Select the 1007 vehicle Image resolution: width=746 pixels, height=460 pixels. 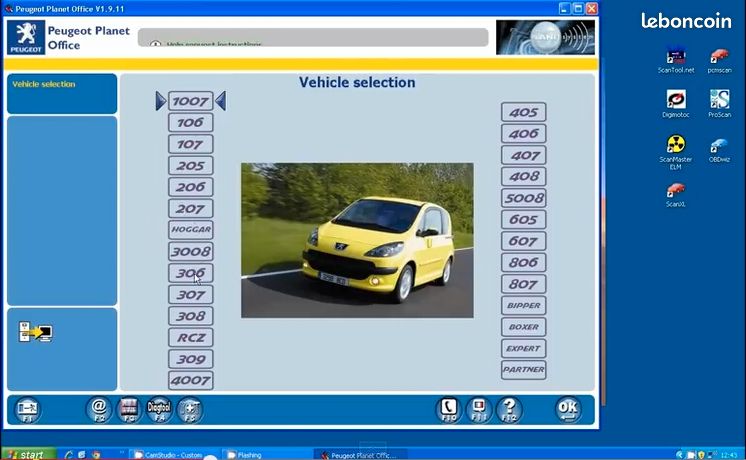coord(191,101)
